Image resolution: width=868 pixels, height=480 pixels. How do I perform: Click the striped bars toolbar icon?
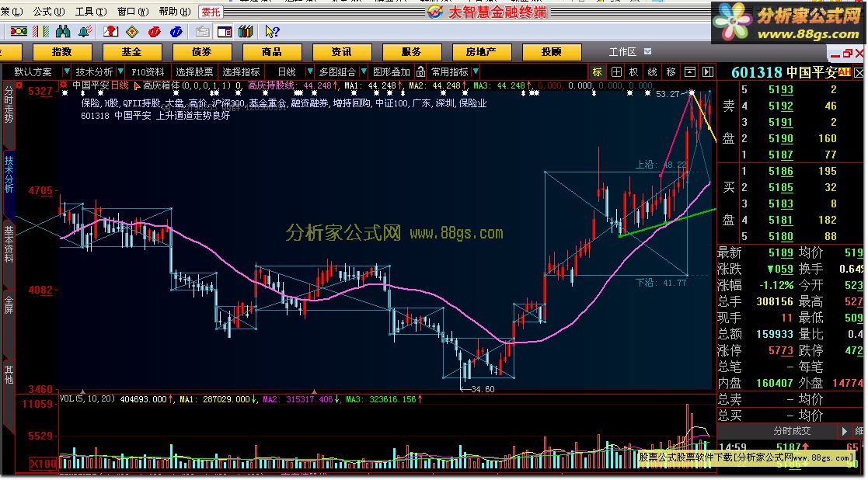41,32
